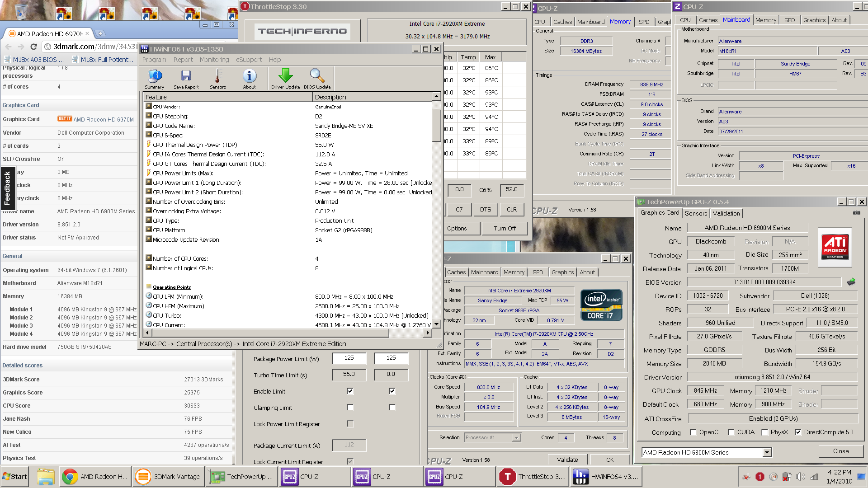Select the CPU tab in Mainboard CPU-Z window

click(685, 20)
